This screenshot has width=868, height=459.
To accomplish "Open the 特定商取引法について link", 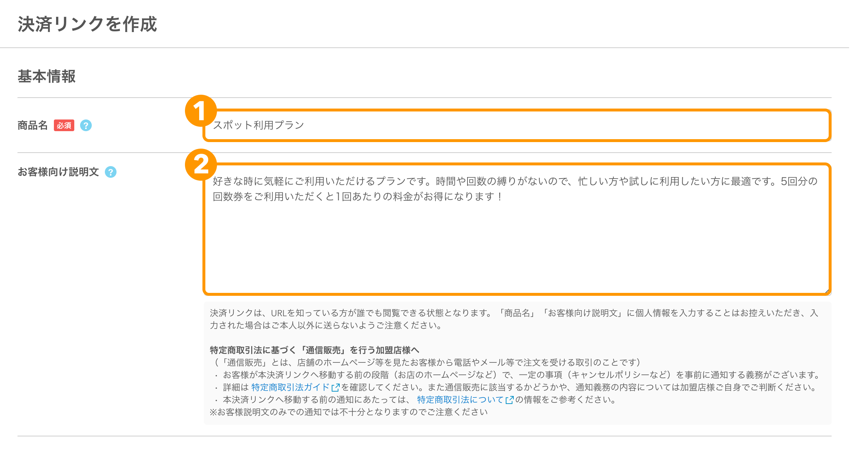I will click(x=460, y=400).
